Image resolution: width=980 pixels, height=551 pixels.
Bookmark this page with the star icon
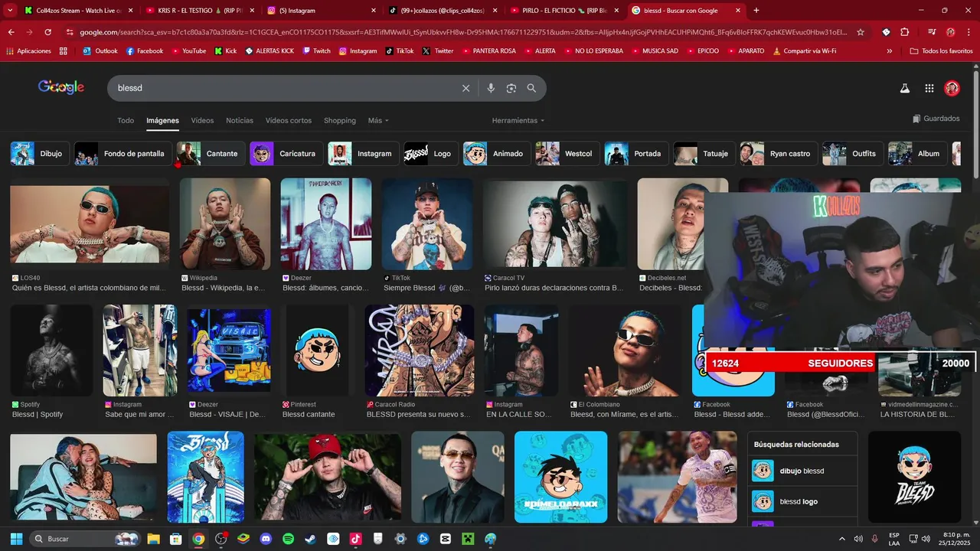coord(861,32)
